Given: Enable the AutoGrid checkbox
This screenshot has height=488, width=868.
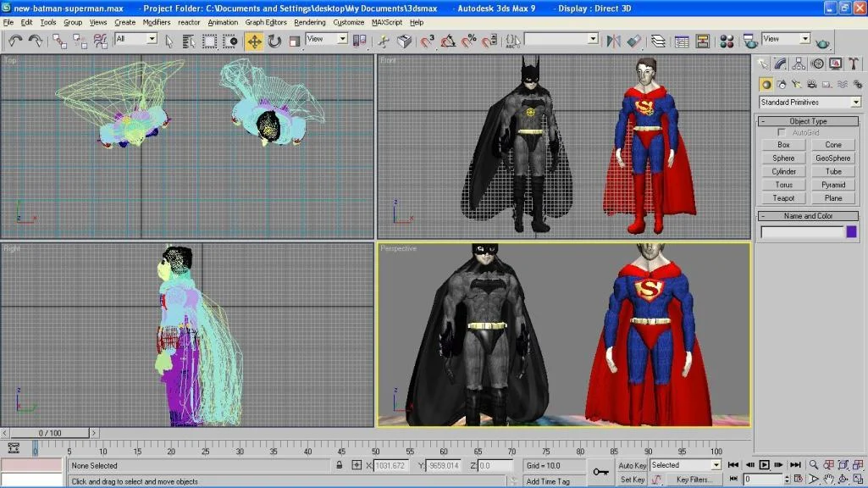Looking at the screenshot, I should click(782, 132).
